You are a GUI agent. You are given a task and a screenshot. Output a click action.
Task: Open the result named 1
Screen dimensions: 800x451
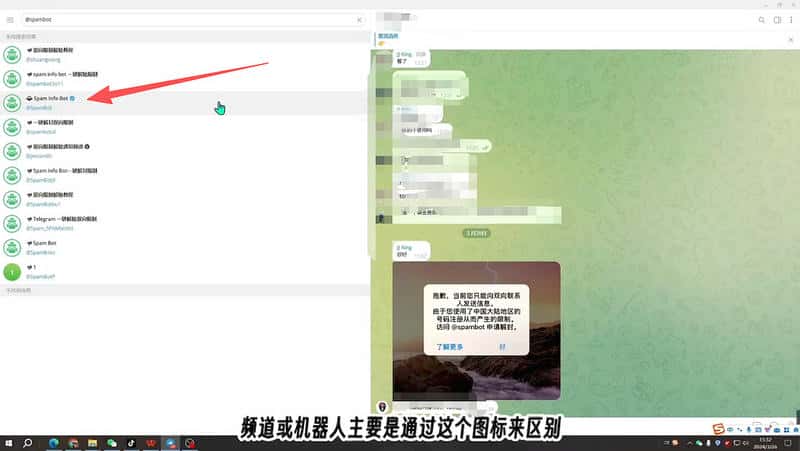pyautogui.click(x=185, y=271)
